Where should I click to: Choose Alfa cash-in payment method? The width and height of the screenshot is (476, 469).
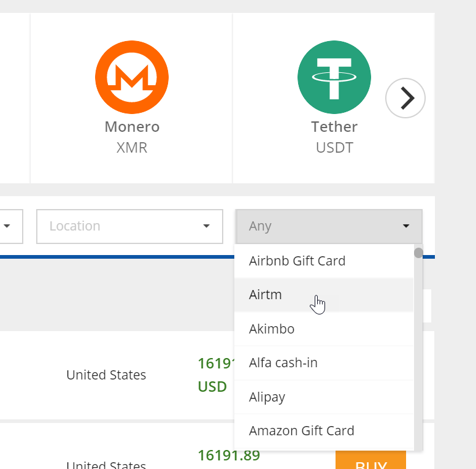coord(324,363)
